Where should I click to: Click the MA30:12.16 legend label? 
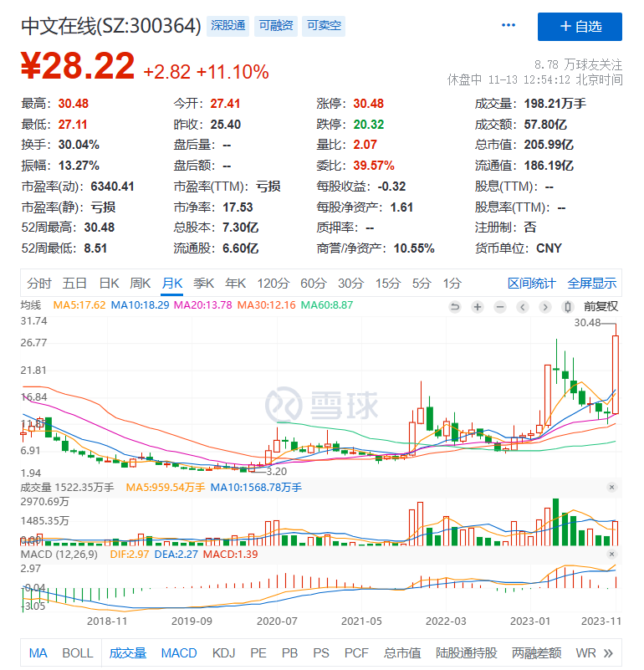click(266, 305)
